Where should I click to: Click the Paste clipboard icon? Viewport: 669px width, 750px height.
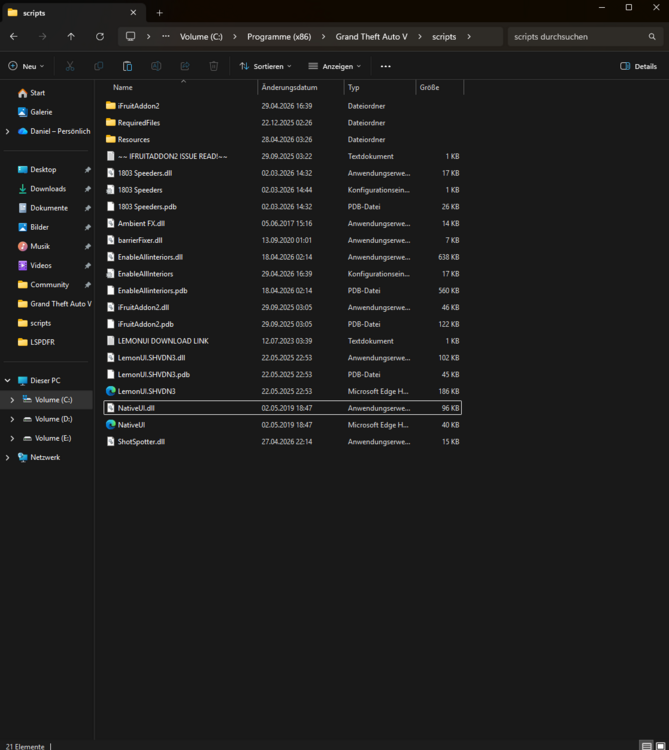point(127,66)
